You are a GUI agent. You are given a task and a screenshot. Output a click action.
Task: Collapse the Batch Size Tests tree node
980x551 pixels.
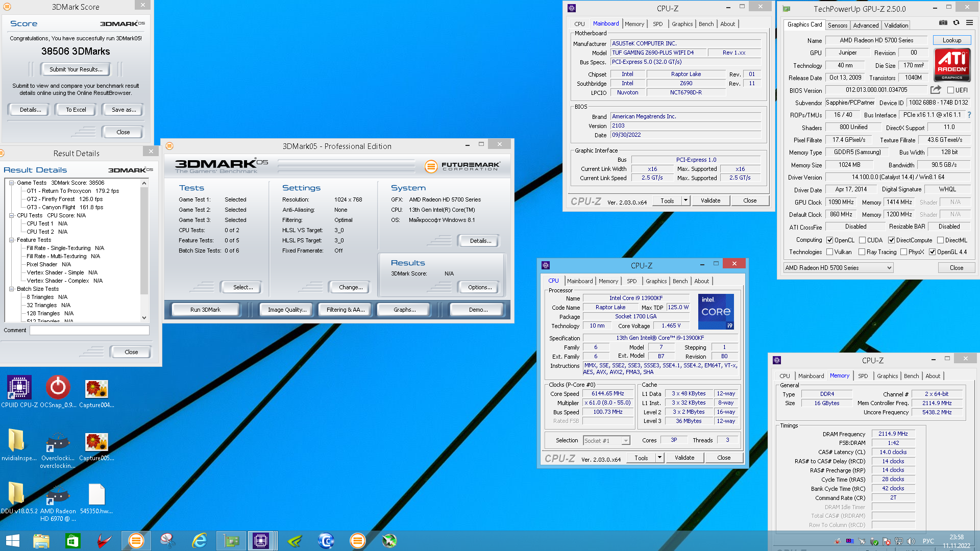click(x=12, y=289)
